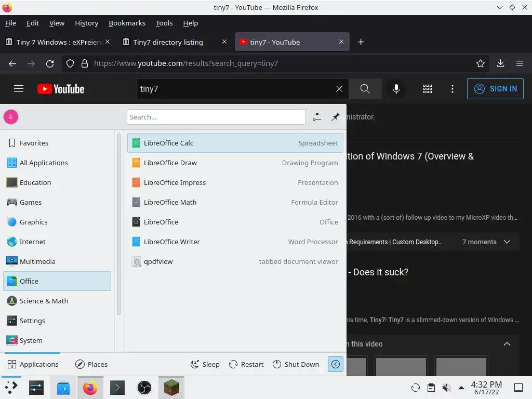
Task: Close the tiny7 - YouTube tab
Action: tap(341, 42)
